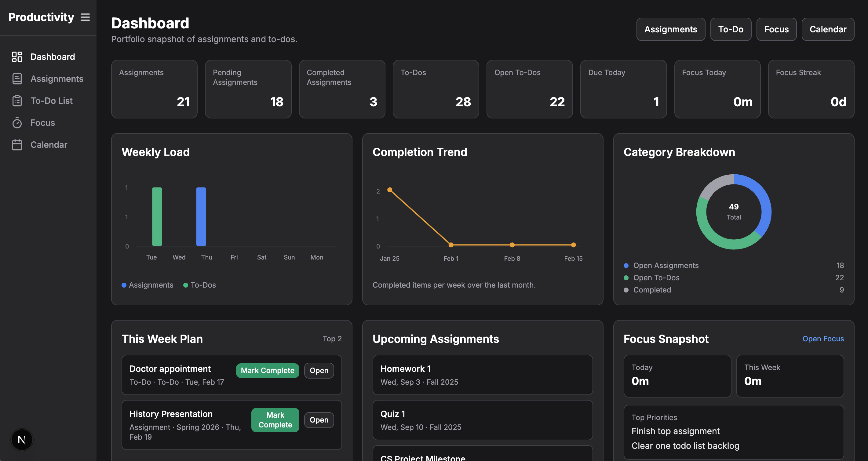
Task: Click the Jan 25 point on Completion Trend
Action: click(390, 190)
